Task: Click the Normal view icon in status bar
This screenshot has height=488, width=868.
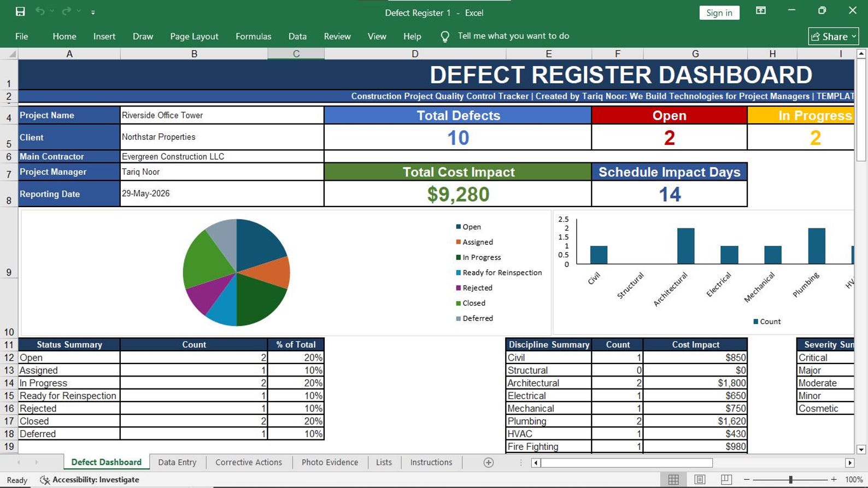Action: (673, 480)
